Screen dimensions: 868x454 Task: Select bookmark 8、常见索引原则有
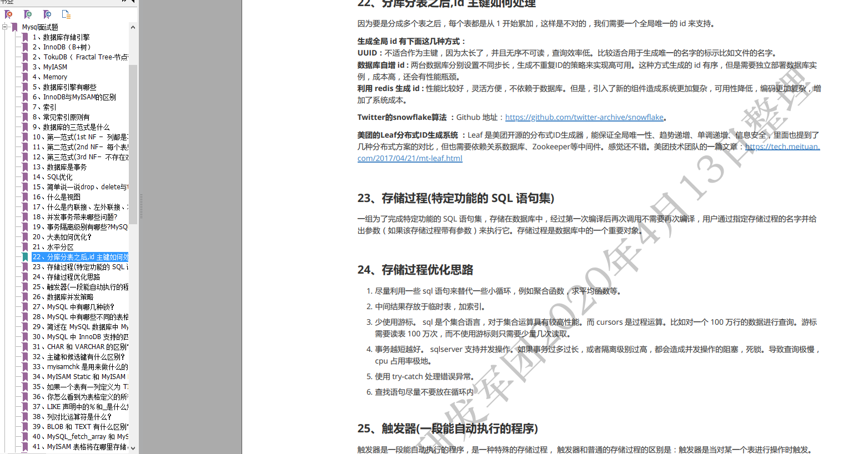(61, 117)
